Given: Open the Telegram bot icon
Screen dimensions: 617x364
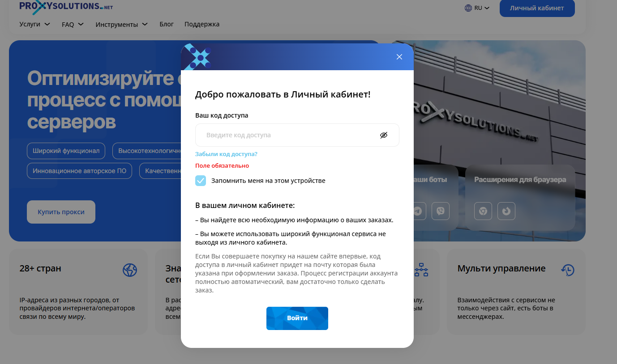Looking at the screenshot, I should pyautogui.click(x=418, y=211).
